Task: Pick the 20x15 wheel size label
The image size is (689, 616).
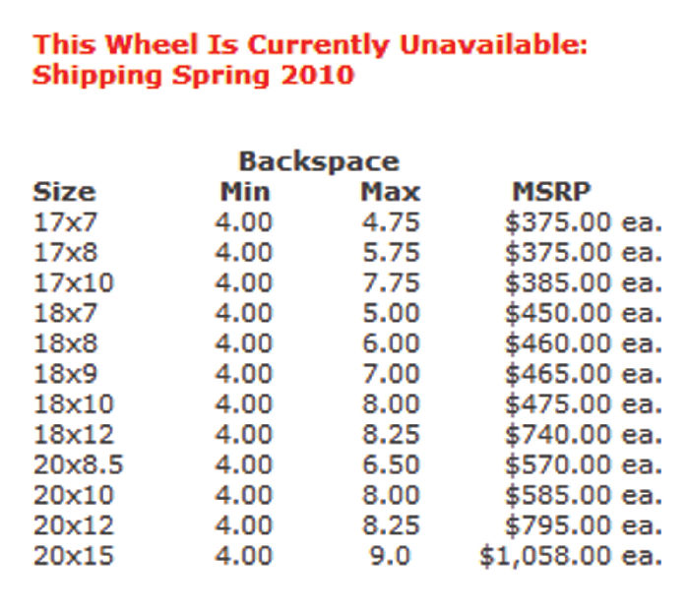Action: (73, 555)
